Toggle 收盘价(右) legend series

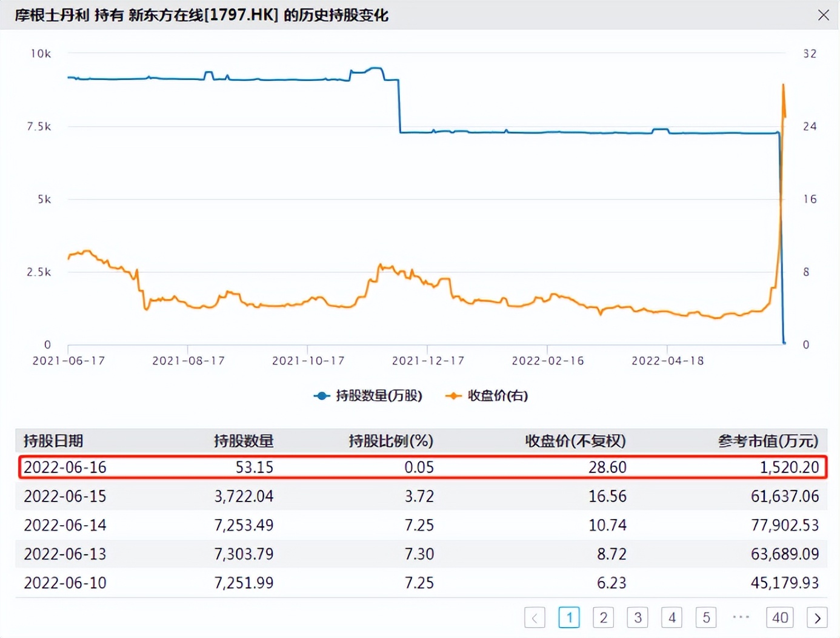(x=487, y=396)
